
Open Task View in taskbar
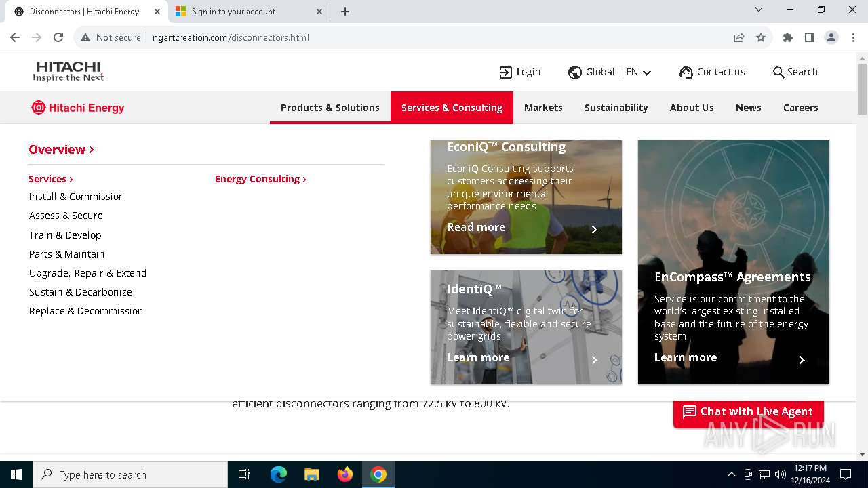pos(244,474)
